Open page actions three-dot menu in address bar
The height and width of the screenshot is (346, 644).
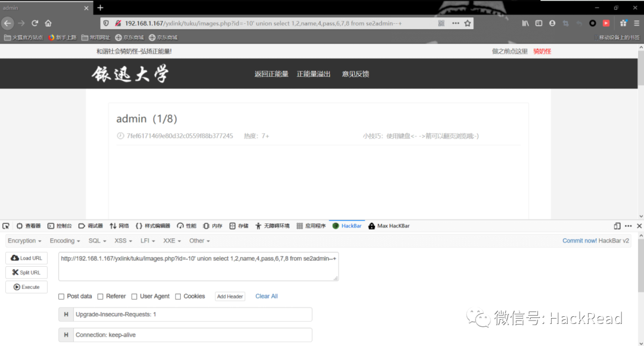(x=456, y=23)
